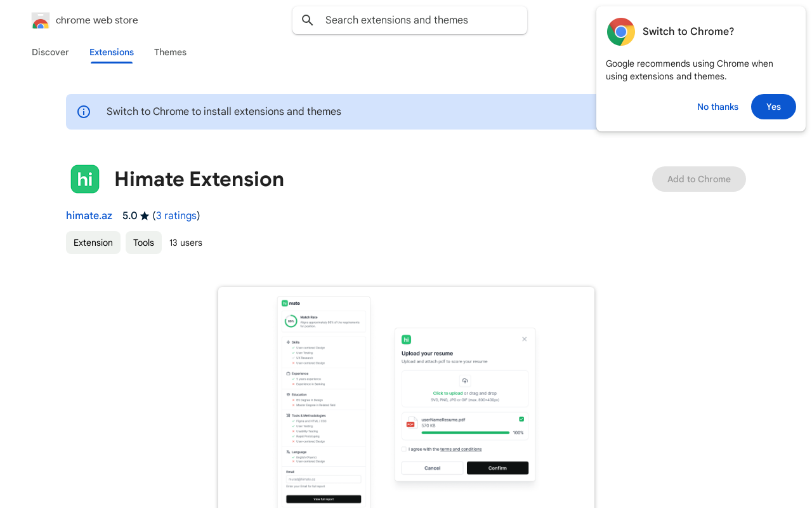Open the '3 ratings' link
812x508 pixels.
(176, 215)
